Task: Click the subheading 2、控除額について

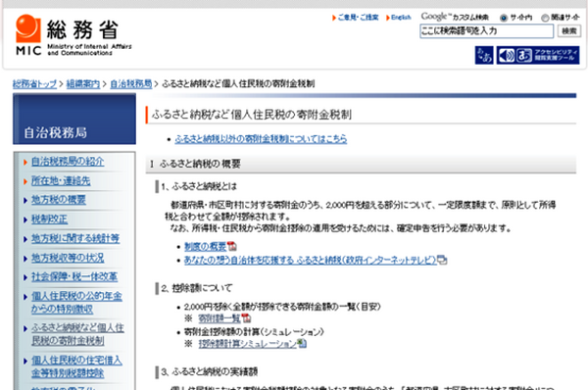Action: (197, 288)
